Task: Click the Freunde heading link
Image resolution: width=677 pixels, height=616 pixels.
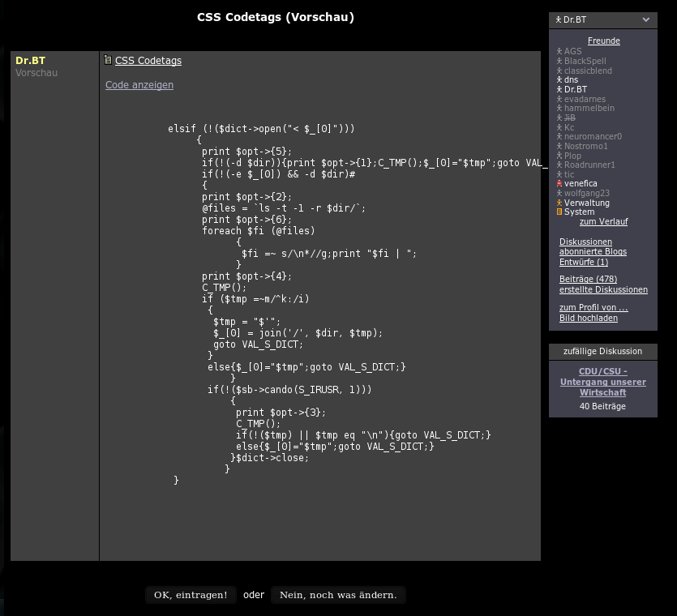Action: point(603,41)
